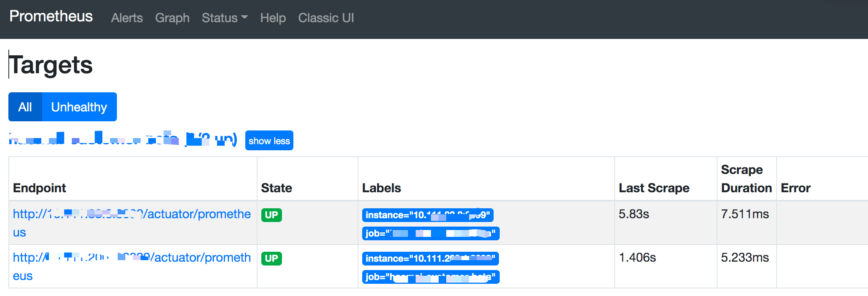Screen dimensions: 868x296
Task: Click the Scrape Duration column header
Action: pyautogui.click(x=747, y=179)
